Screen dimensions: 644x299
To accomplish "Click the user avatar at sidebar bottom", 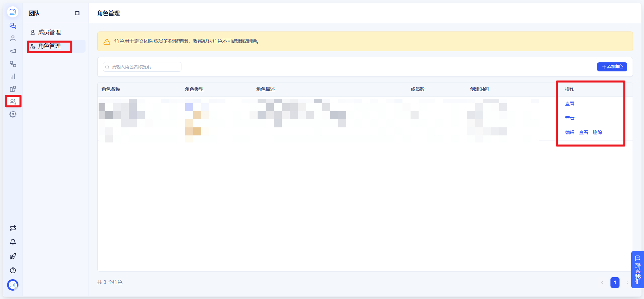I will [13, 285].
